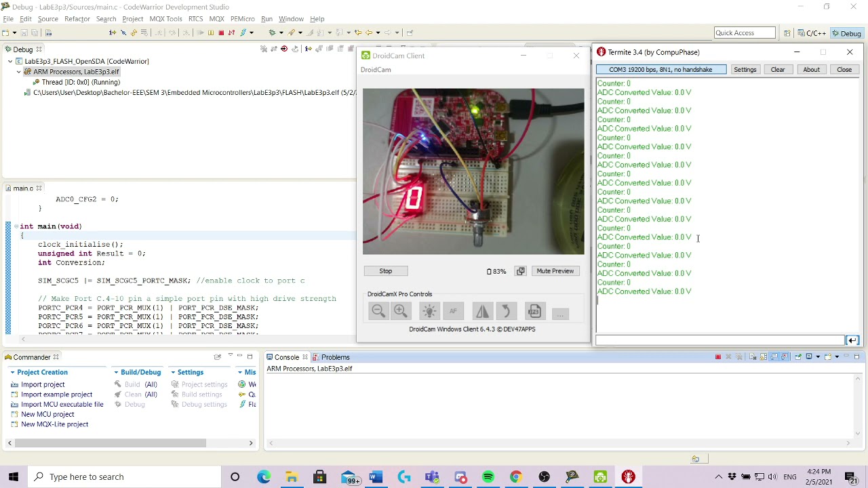The image size is (868, 488).
Task: Open File Explorer from the taskbar
Action: tap(292, 476)
